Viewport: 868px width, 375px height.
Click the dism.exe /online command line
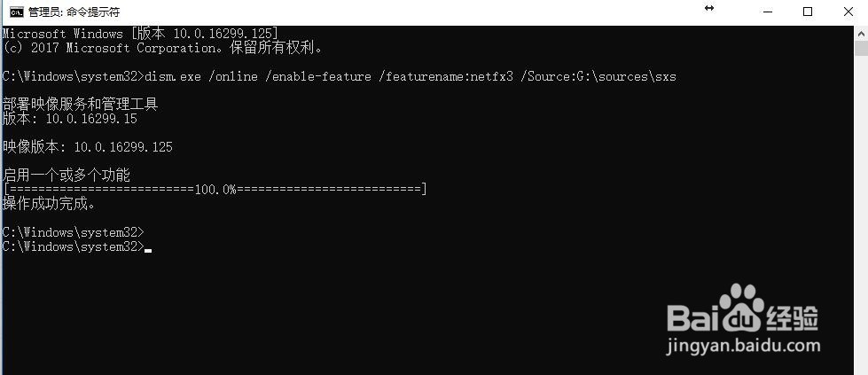[x=340, y=76]
